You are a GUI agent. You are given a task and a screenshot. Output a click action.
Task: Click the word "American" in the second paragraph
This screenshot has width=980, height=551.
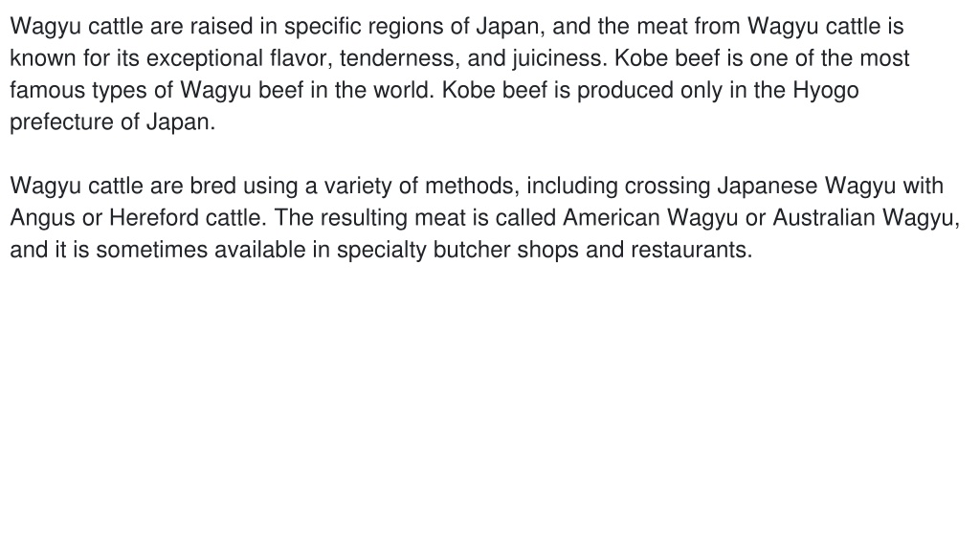612,217
